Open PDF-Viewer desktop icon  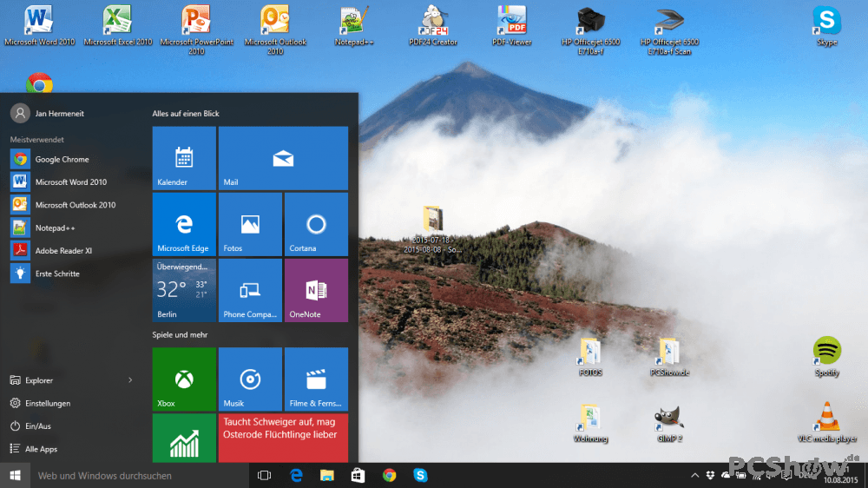tap(511, 26)
